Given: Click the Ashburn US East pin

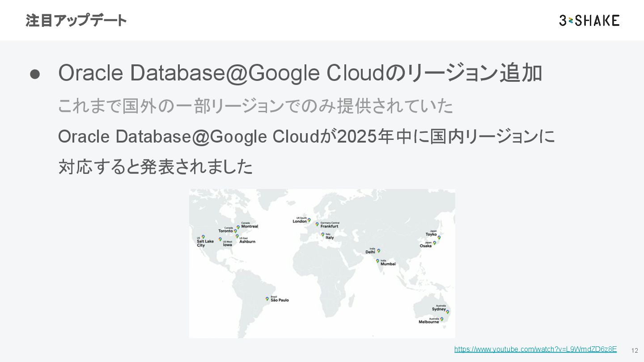Looking at the screenshot, I should (x=237, y=236).
